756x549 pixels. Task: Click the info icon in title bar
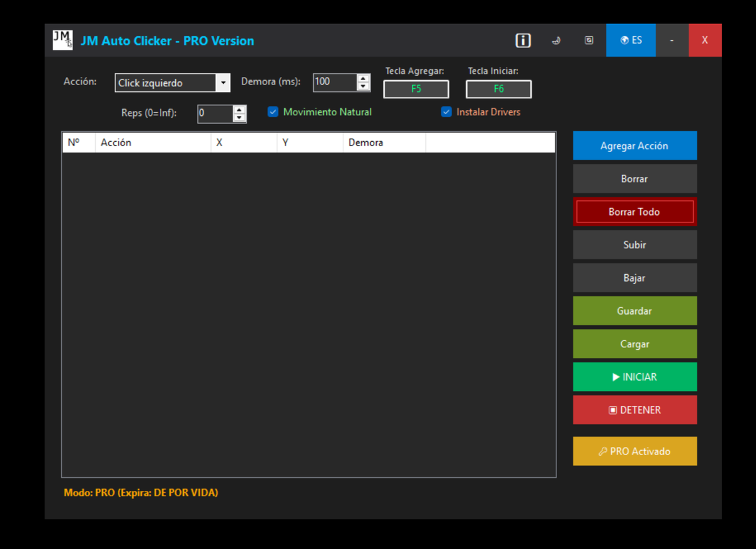tap(523, 40)
